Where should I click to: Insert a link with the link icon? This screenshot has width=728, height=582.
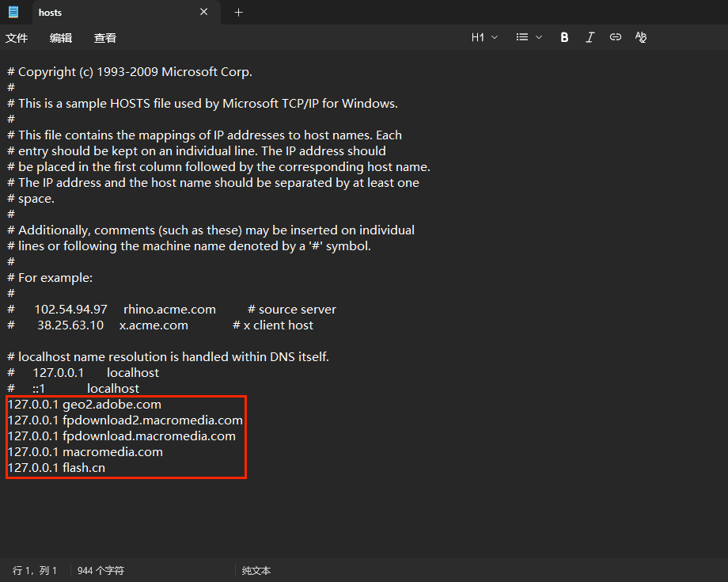615,37
